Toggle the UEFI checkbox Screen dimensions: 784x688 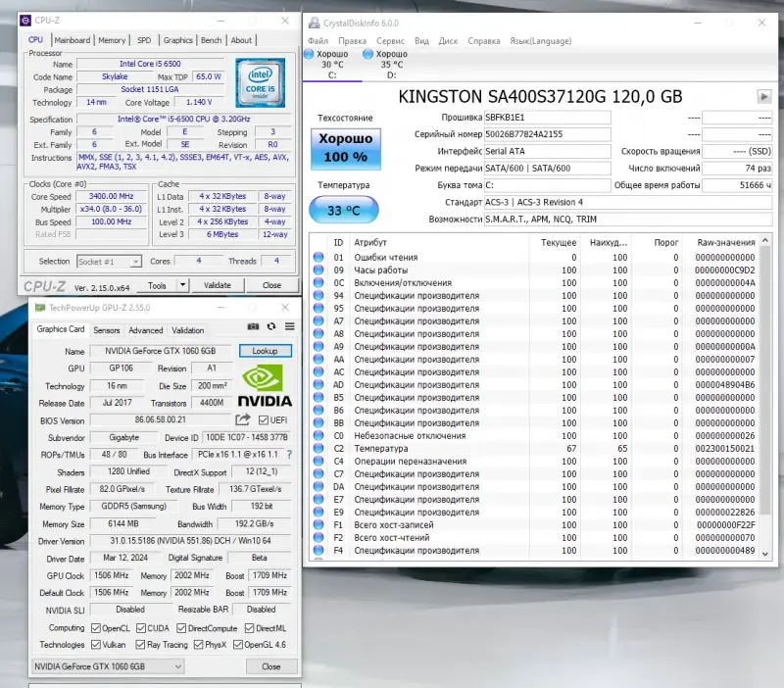pyautogui.click(x=264, y=420)
